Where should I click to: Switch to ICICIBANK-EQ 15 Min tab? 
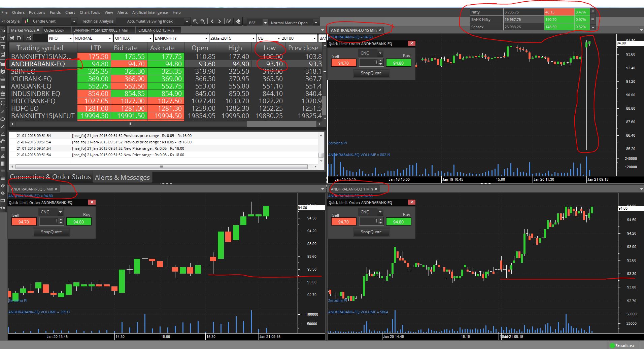coord(156,30)
